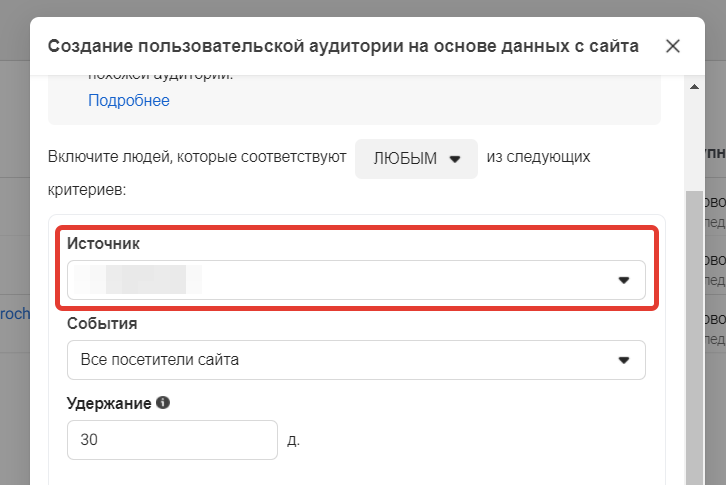726x485 pixels.
Task: Click the partial blue link behind dialog
Action: tap(14, 312)
